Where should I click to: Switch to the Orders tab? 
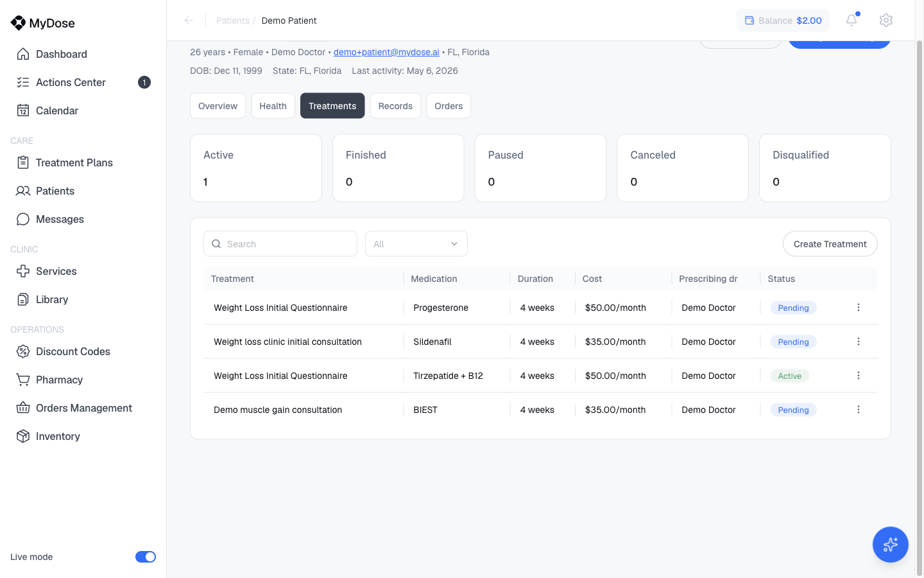(x=449, y=106)
